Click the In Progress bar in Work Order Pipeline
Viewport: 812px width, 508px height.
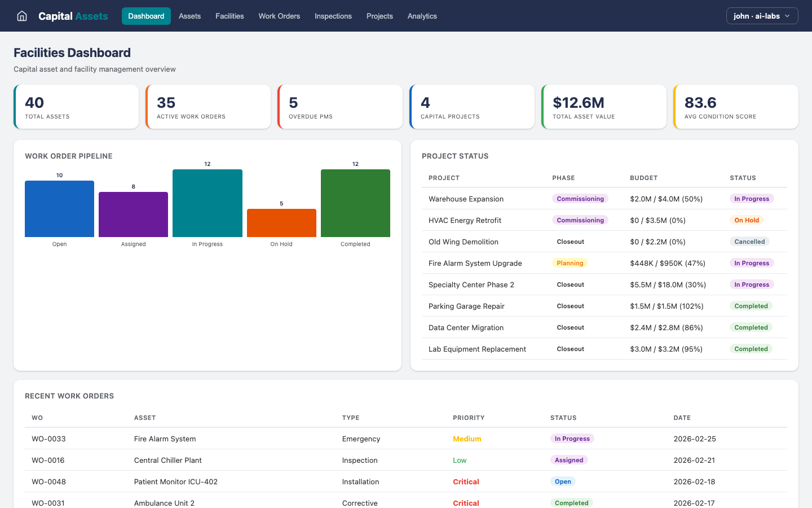pyautogui.click(x=207, y=203)
